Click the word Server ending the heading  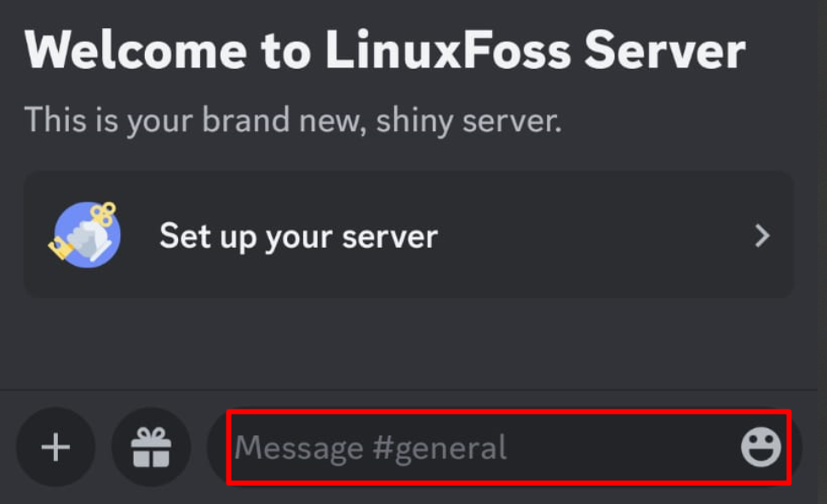pyautogui.click(x=665, y=50)
